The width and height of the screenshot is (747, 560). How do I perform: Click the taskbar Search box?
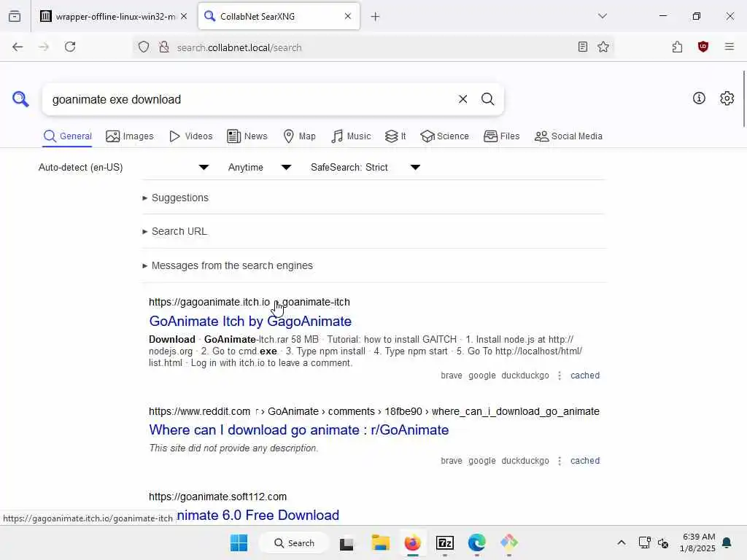(x=294, y=542)
